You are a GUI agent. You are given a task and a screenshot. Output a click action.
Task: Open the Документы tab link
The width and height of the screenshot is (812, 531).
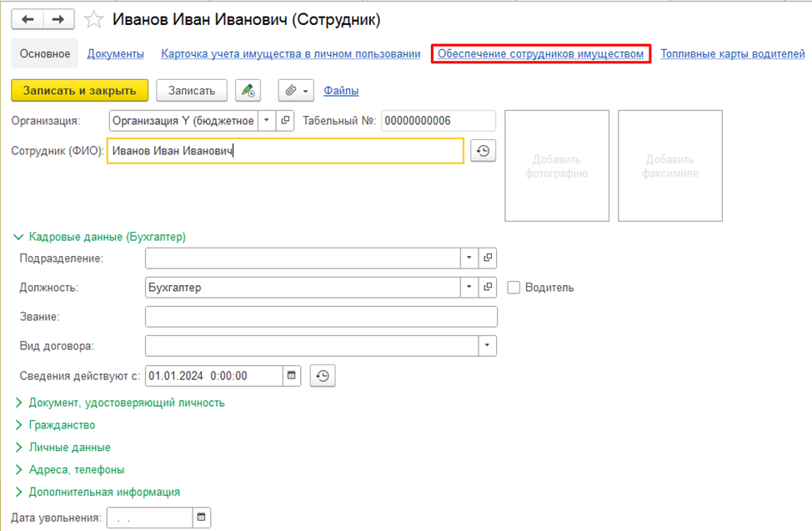click(116, 54)
